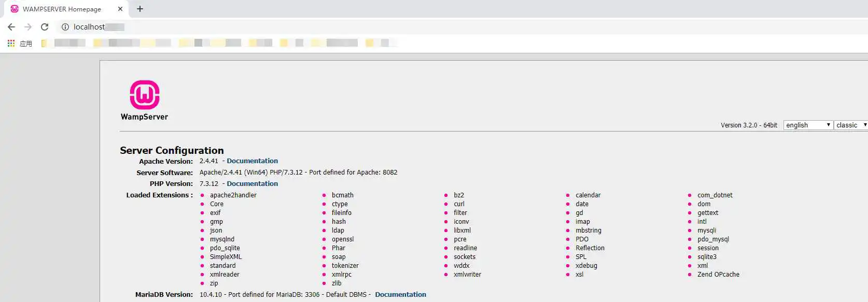Click the Zend OPcache extension
Image resolution: width=868 pixels, height=302 pixels.
[x=718, y=275]
